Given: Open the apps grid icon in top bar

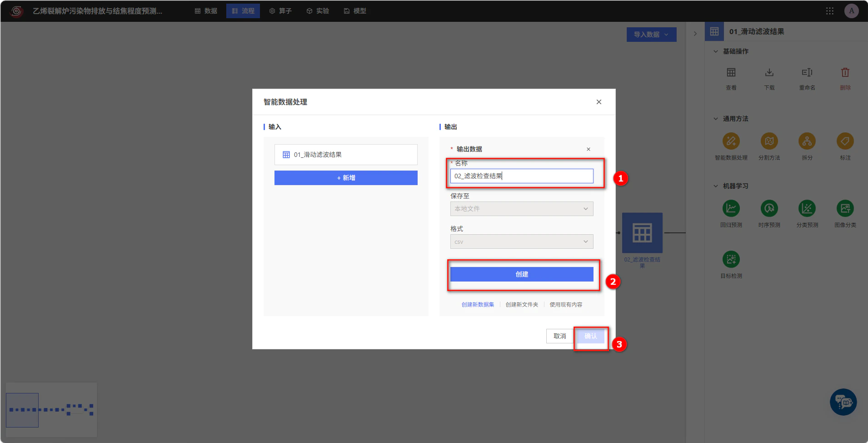Looking at the screenshot, I should (x=830, y=11).
